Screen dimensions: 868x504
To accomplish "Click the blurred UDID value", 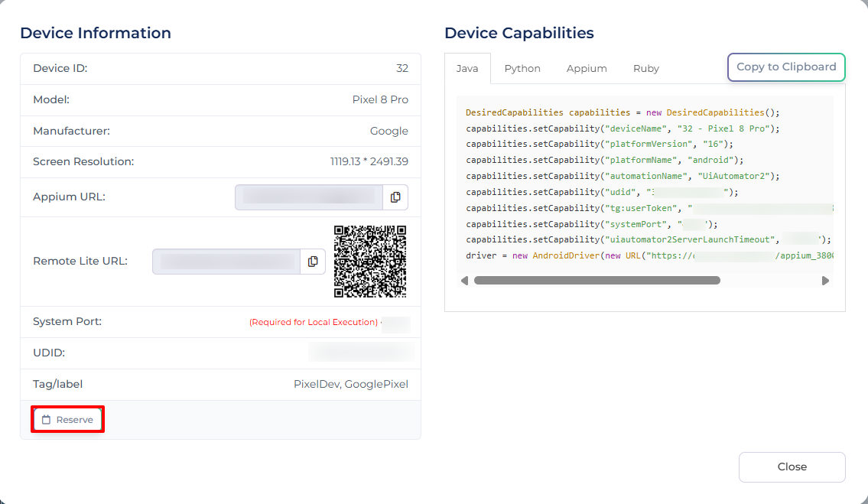I will 361,353.
